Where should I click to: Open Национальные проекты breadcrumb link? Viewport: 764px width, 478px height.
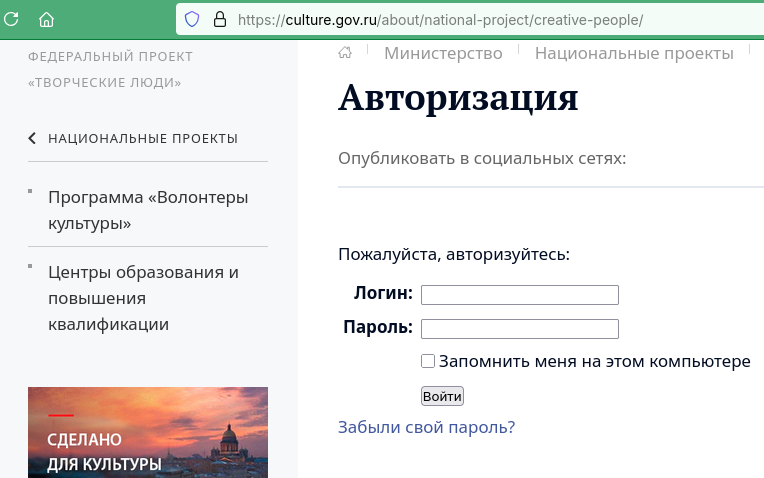(634, 53)
